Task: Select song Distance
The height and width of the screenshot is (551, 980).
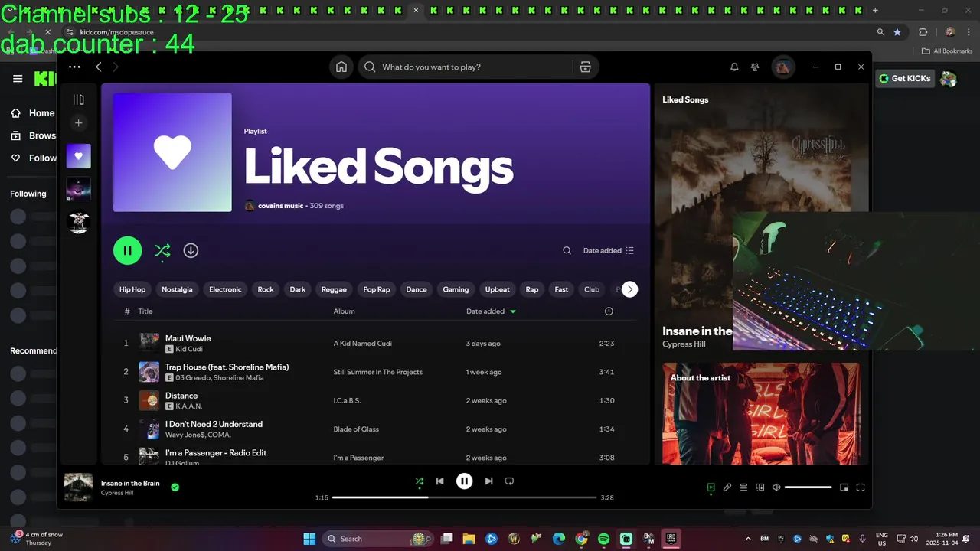Action: tap(181, 396)
